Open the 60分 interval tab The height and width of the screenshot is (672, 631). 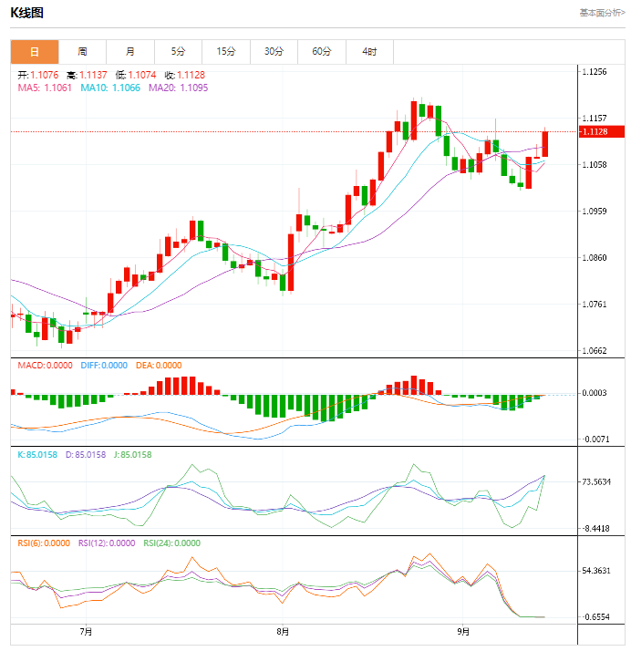322,52
